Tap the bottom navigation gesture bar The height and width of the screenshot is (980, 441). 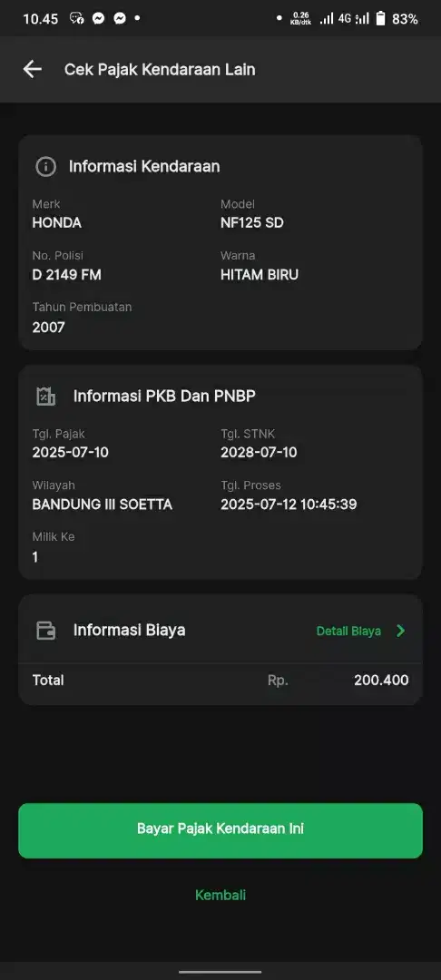(220, 971)
